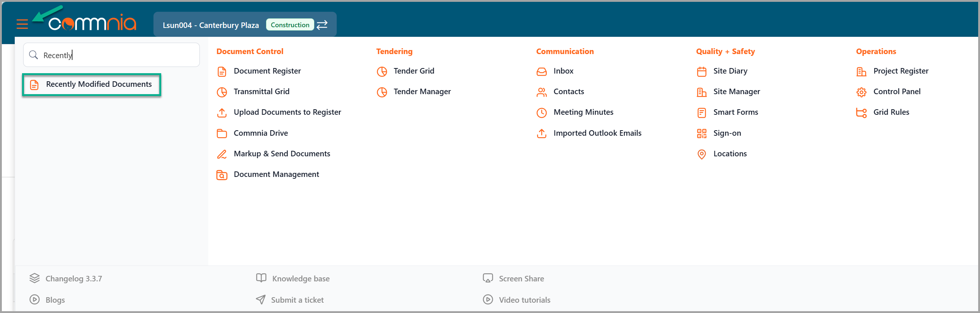The height and width of the screenshot is (313, 980).
Task: Click the Control Panel gear icon
Action: click(861, 92)
